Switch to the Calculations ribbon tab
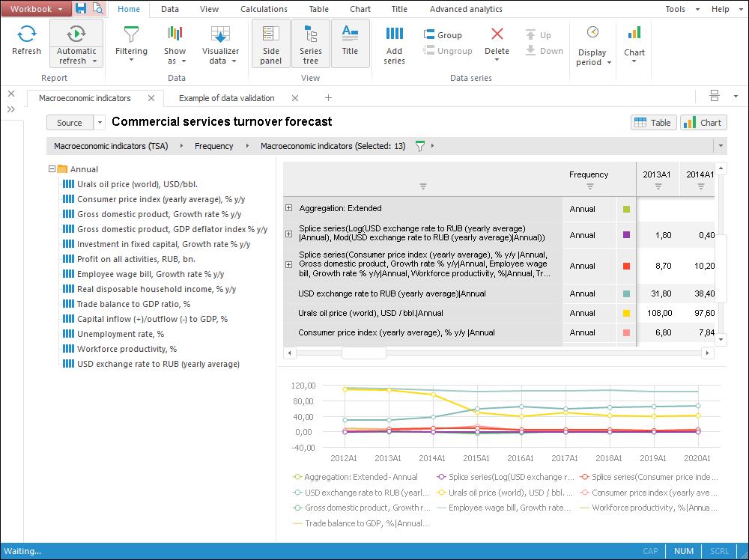749x560 pixels. pyautogui.click(x=264, y=9)
